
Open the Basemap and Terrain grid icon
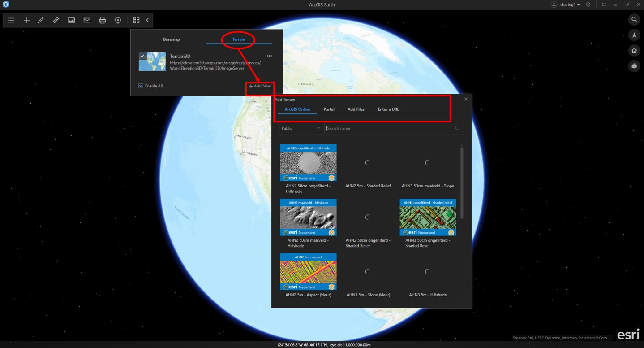coord(136,20)
